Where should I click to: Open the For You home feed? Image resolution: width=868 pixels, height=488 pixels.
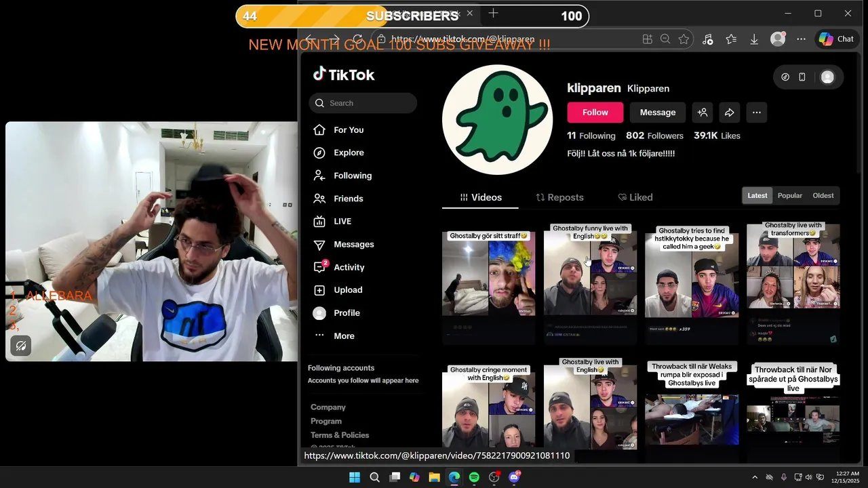click(x=338, y=129)
